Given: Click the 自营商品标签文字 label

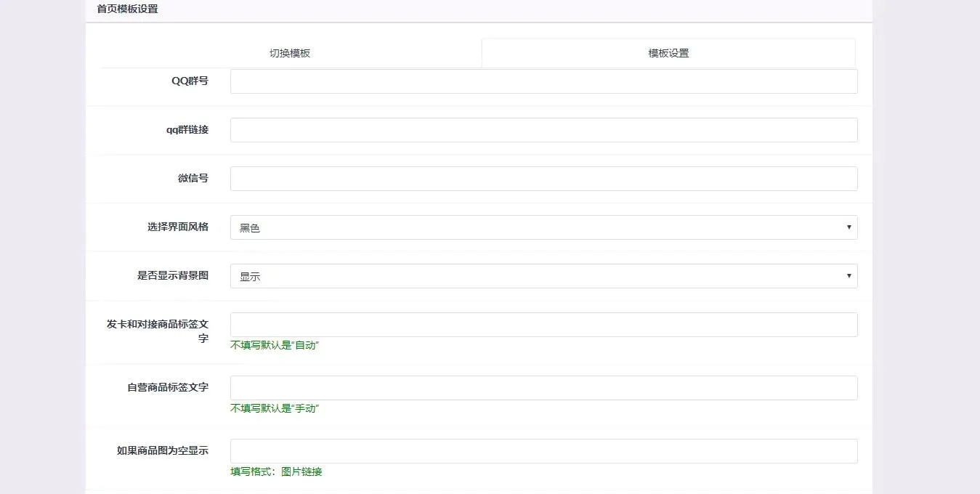Looking at the screenshot, I should click(x=168, y=387).
